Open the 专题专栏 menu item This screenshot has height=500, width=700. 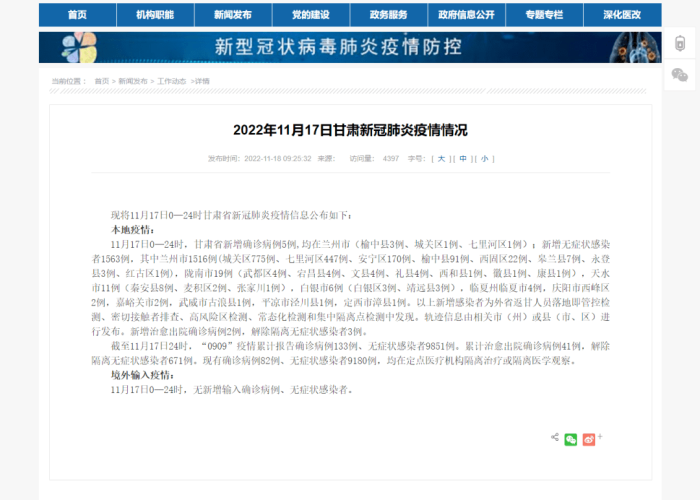tap(544, 15)
